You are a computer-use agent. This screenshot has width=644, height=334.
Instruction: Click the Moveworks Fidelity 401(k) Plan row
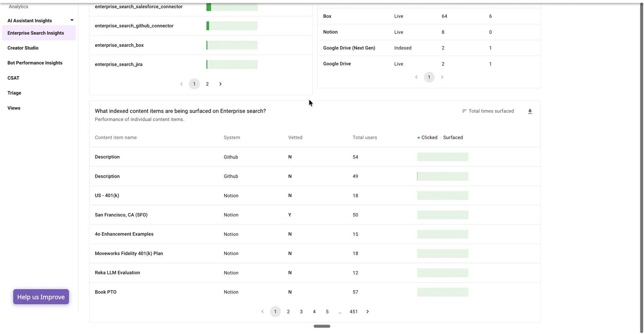315,253
